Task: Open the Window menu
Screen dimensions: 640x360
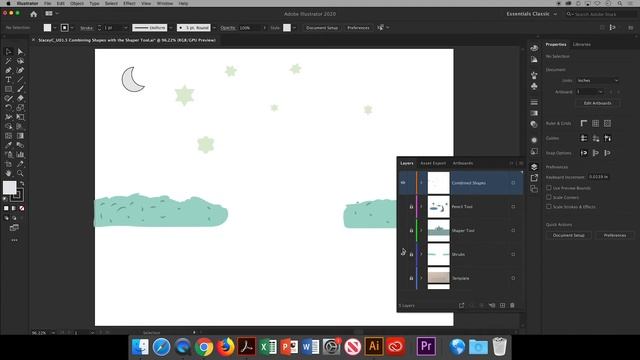Action: coord(165,3)
